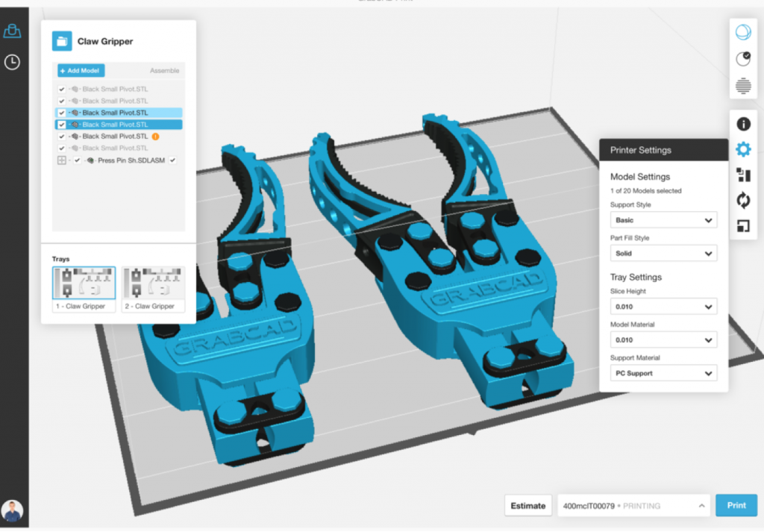Click the arrange models icon

pos(743,175)
